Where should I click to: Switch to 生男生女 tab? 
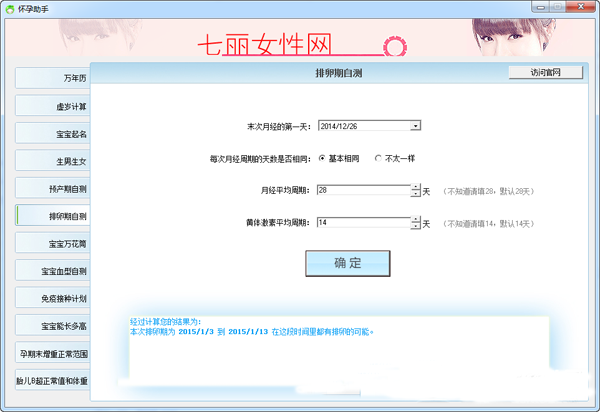point(53,161)
